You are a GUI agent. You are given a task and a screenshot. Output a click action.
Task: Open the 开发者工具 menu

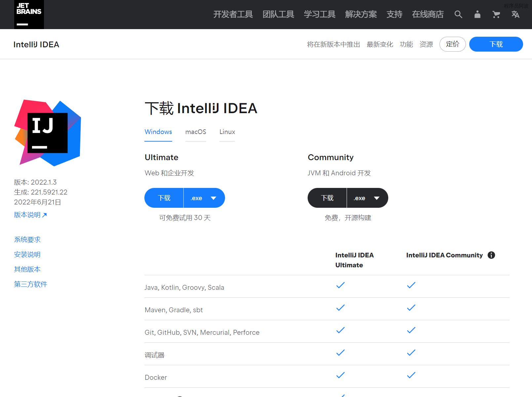(x=233, y=14)
